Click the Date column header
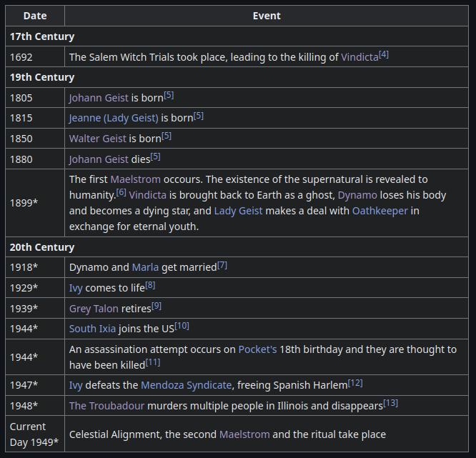This screenshot has width=476, height=458. click(35, 16)
